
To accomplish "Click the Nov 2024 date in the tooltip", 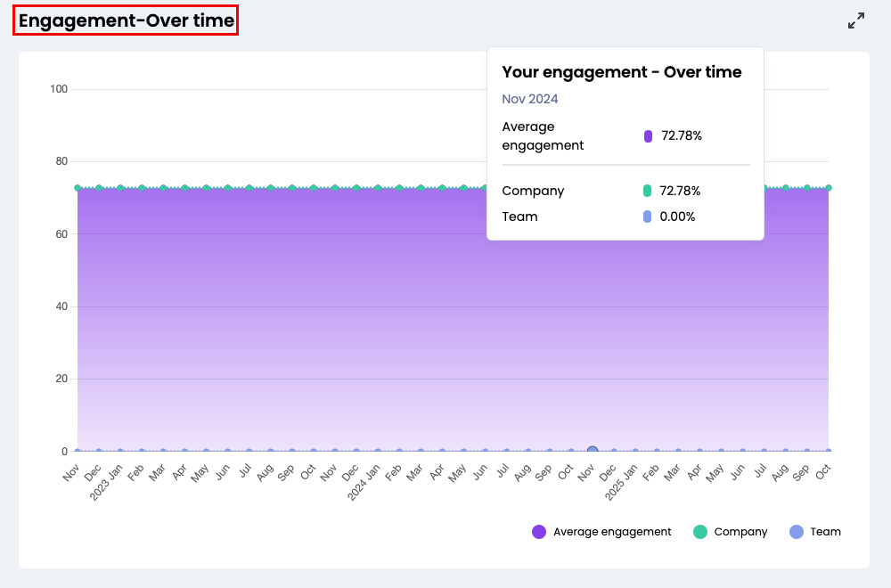I will point(530,99).
